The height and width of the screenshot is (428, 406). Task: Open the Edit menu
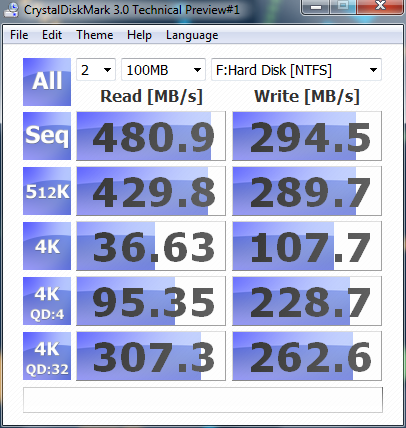[x=52, y=35]
